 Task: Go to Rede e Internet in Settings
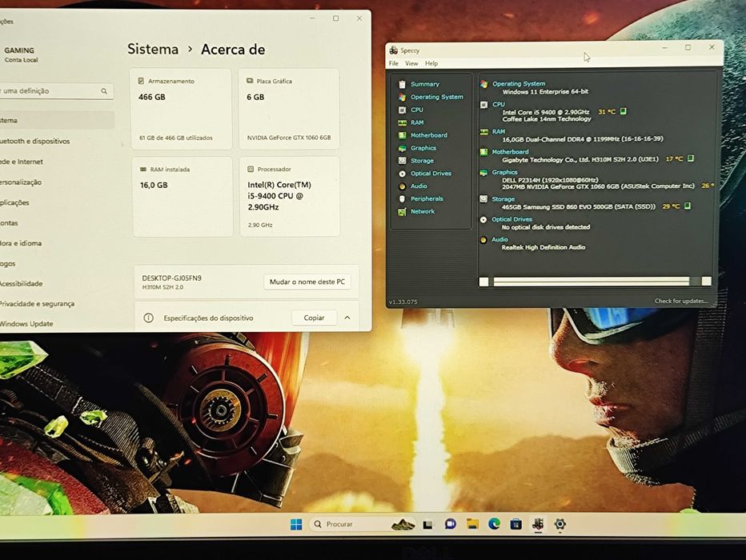coord(22,162)
